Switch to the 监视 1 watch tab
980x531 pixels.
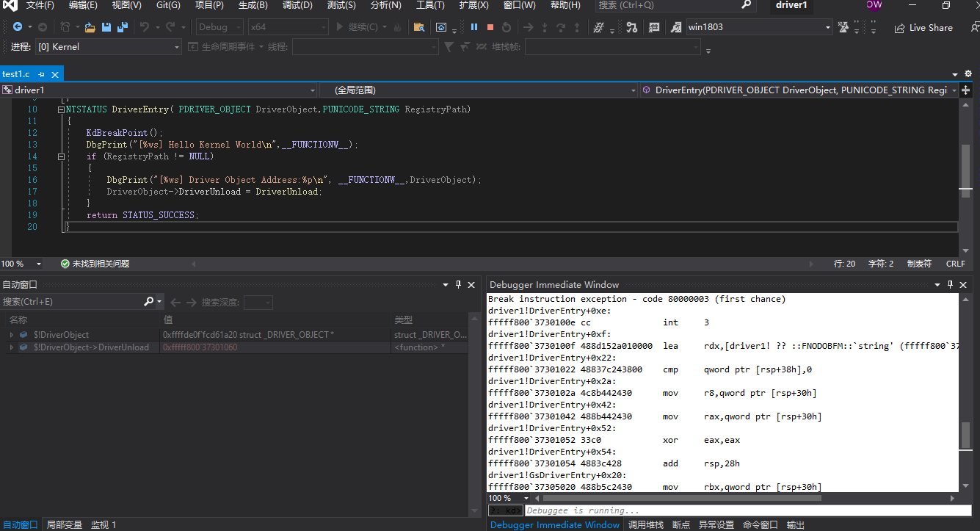point(104,525)
